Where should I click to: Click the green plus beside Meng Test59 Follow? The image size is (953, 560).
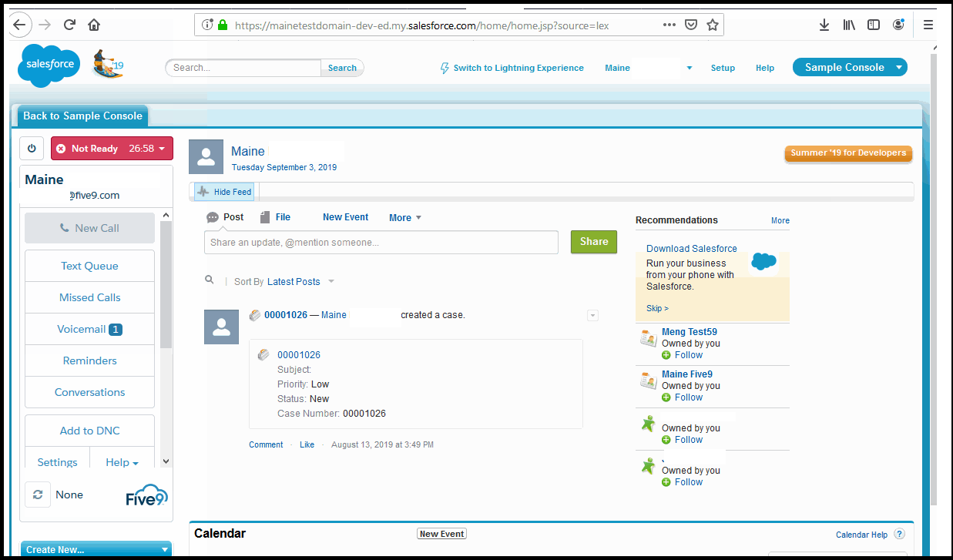click(x=666, y=355)
